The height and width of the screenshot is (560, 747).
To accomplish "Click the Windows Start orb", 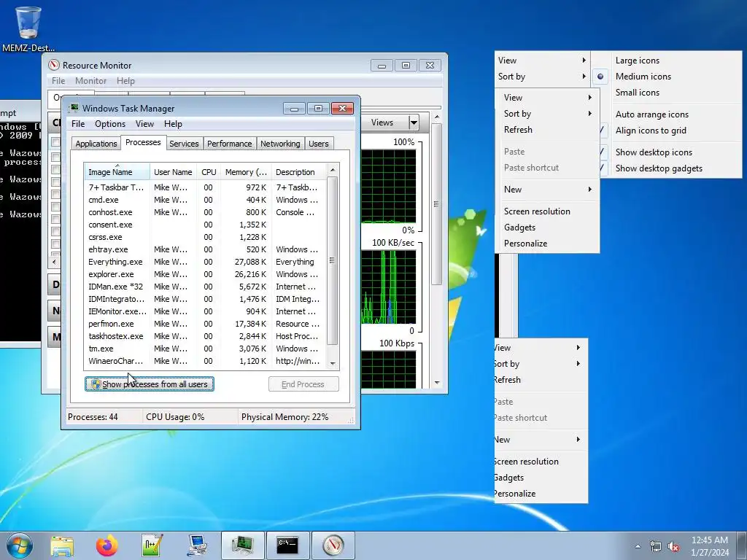I will tap(20, 545).
